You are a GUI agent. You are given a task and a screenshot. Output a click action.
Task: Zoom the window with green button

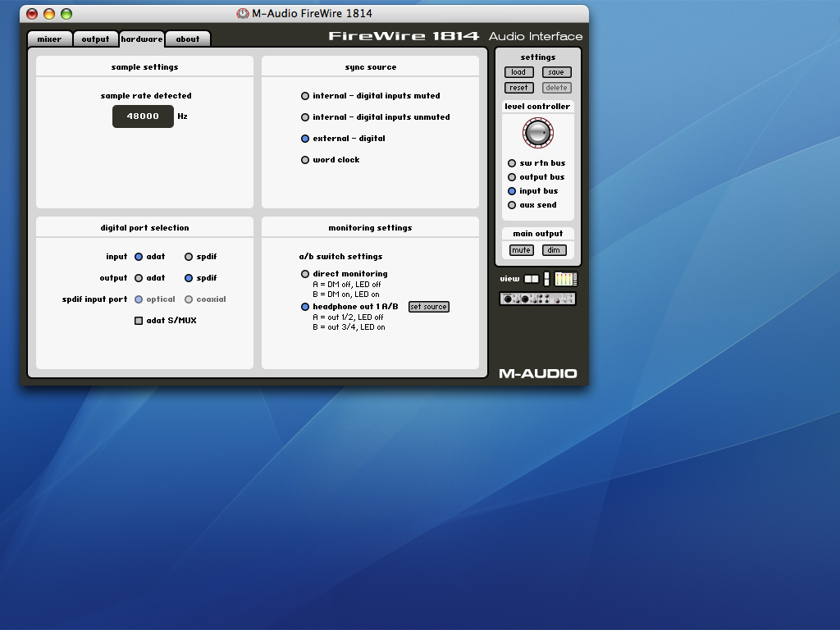(66, 14)
